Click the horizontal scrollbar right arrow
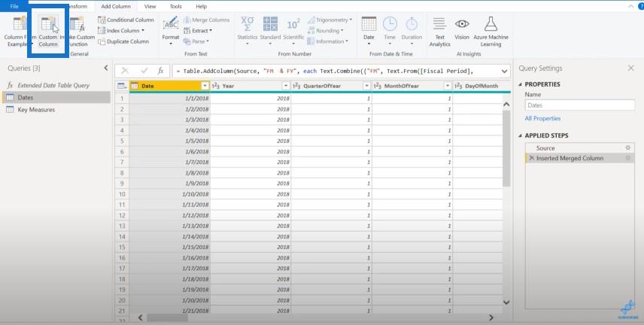Viewport: 644px width, 325px height. 491,317
